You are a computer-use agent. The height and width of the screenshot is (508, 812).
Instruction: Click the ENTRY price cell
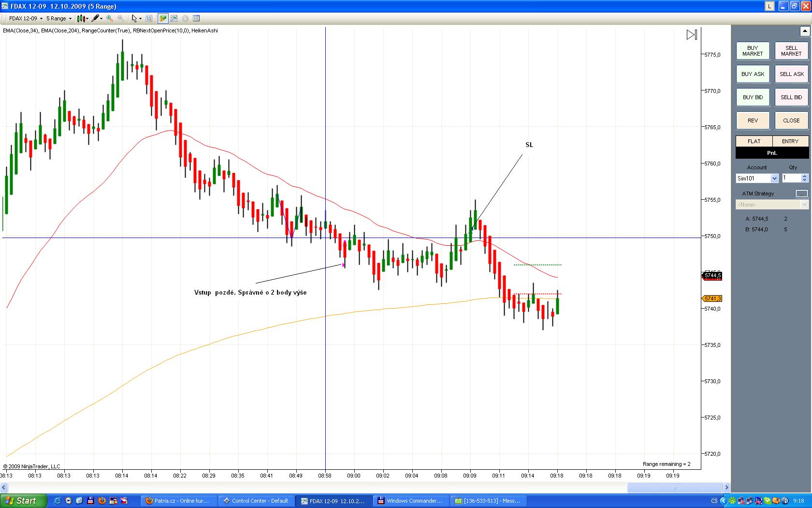tap(790, 141)
